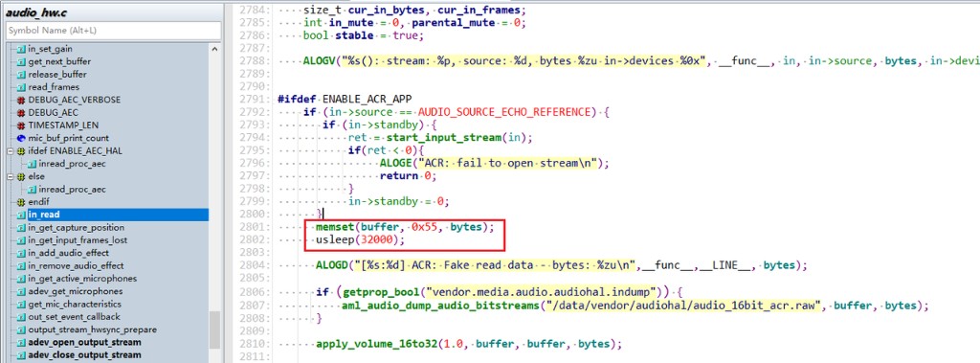Screen dimensions: 980x363
Task: Click the function icon beside in_get_input_frames_lost
Action: tap(21, 240)
